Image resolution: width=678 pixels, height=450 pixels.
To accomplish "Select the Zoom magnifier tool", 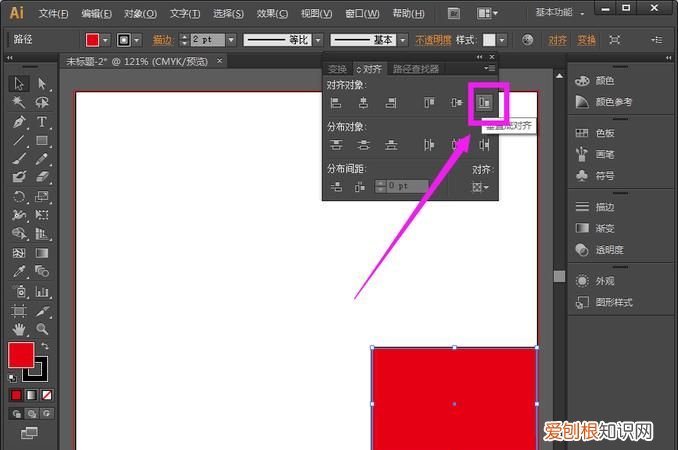I will point(42,328).
